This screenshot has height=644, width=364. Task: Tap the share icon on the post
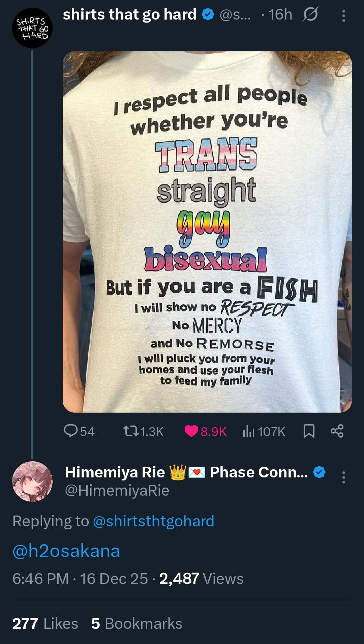pos(337,431)
